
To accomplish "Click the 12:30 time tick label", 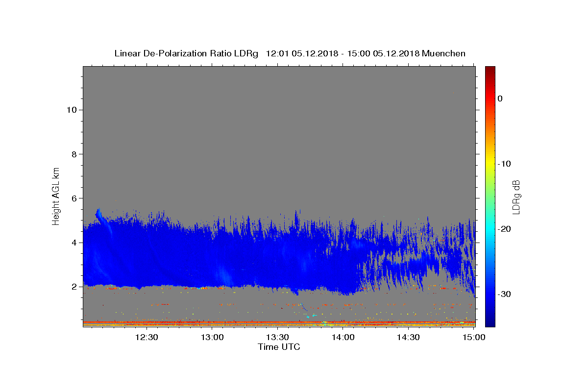I will pos(147,337).
